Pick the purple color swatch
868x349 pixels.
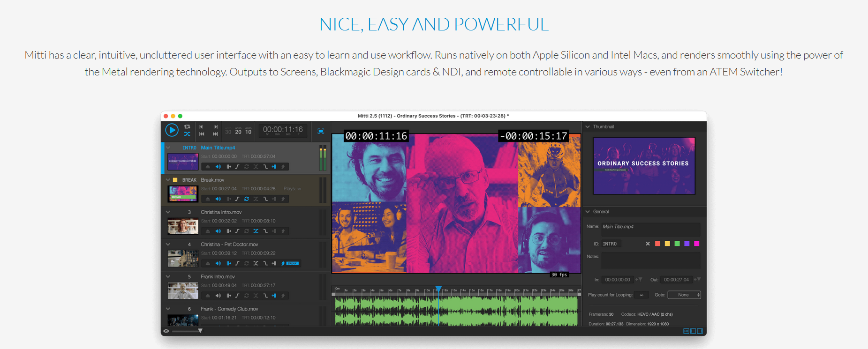687,244
